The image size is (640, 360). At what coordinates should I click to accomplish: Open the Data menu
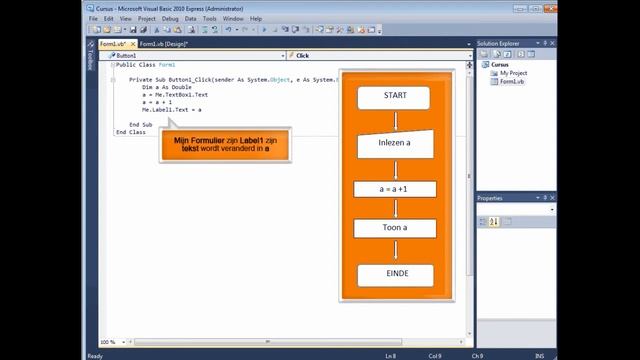190,19
